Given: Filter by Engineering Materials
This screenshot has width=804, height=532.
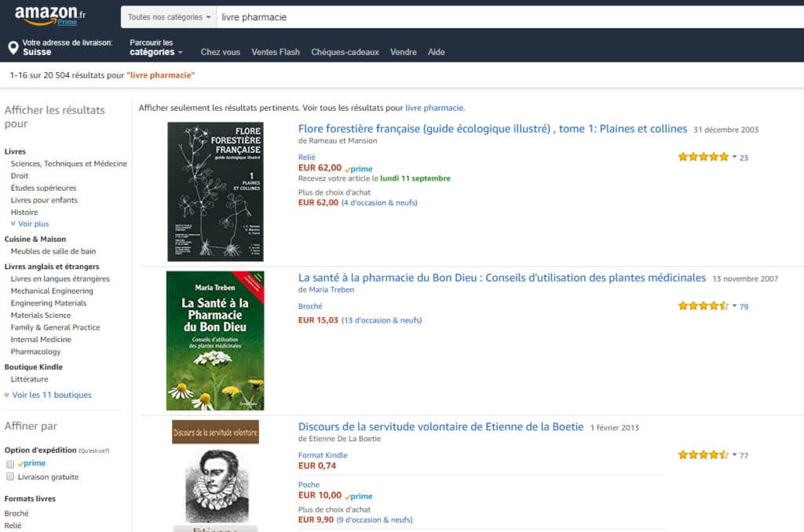Looking at the screenshot, I should (x=49, y=303).
